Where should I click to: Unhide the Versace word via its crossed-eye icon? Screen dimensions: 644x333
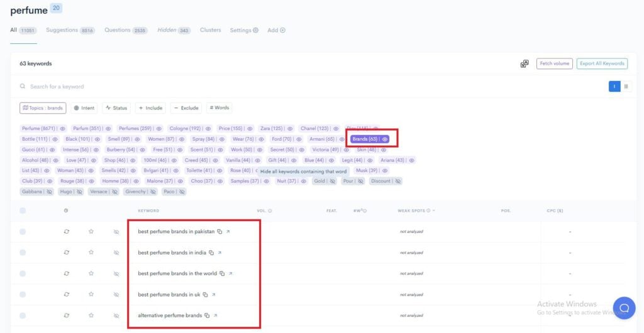coord(114,192)
